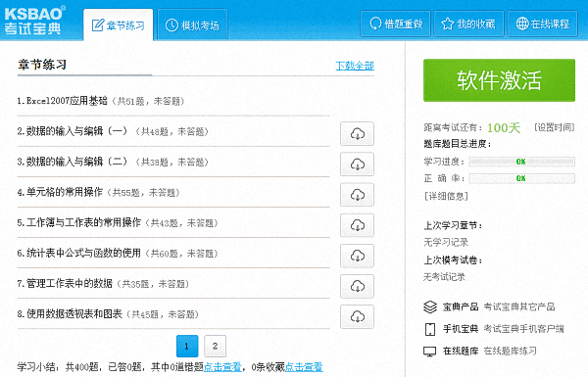Image resolution: width=588 pixels, height=377 pixels.
Task: Download chapter 4 单元格的常用操作
Action: pos(357,195)
